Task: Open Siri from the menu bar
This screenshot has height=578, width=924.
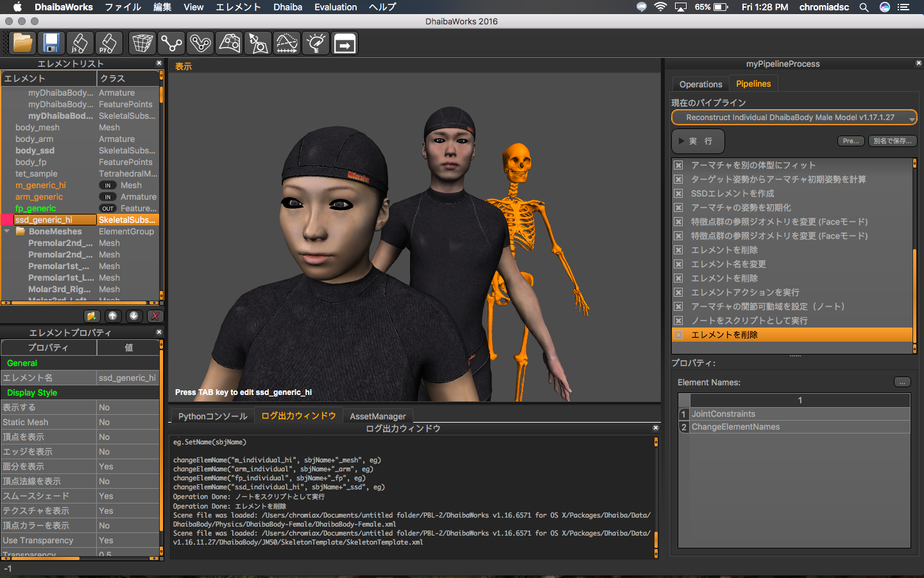Action: [885, 7]
